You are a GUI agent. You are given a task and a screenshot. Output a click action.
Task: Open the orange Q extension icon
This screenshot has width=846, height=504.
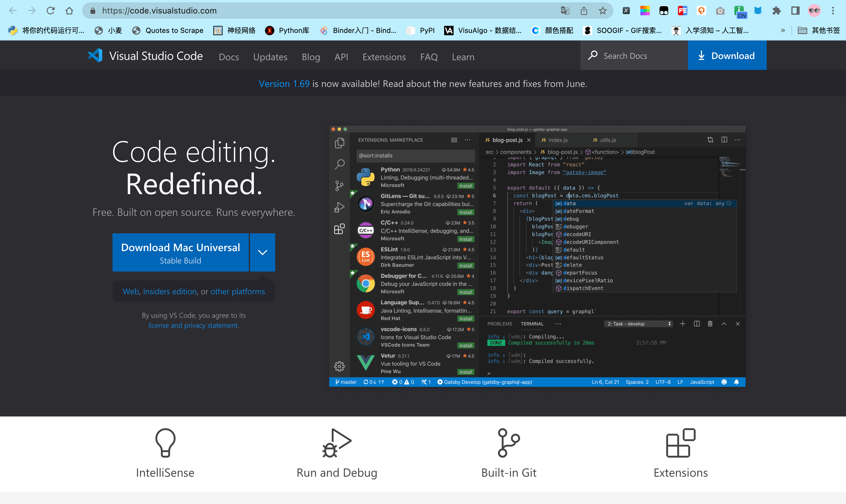tap(701, 11)
